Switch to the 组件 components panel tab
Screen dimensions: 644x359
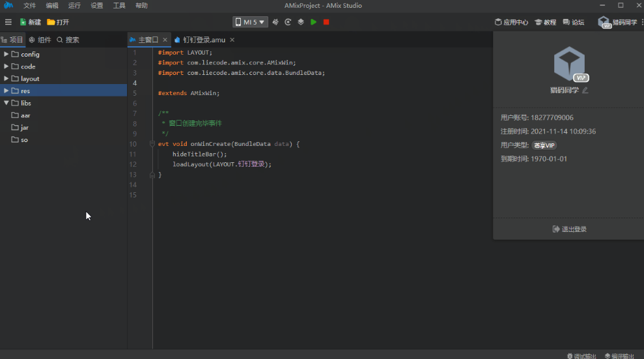pos(40,40)
